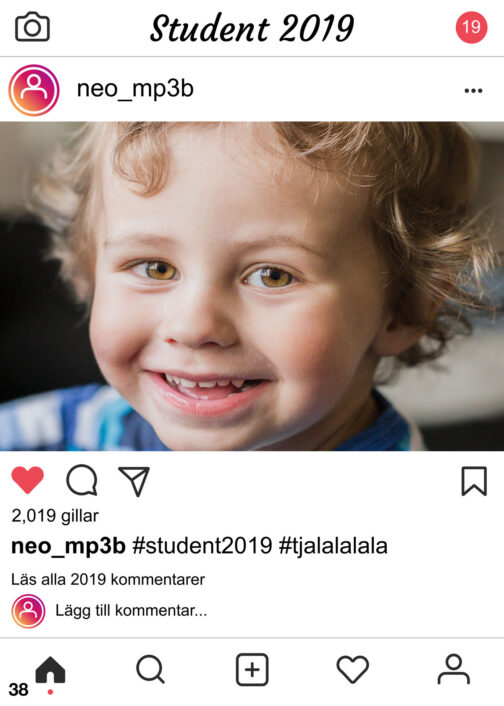Image resolution: width=504 pixels, height=706 pixels.
Task: Select the Search magnifier tab
Action: pyautogui.click(x=150, y=670)
